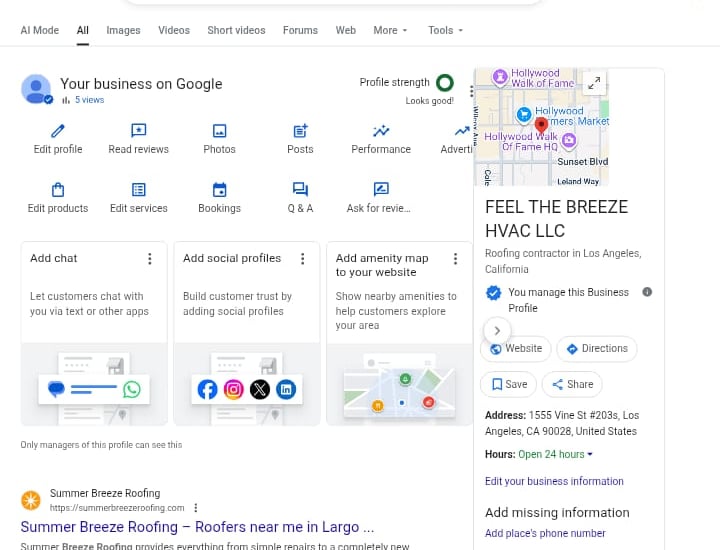This screenshot has height=550, width=720.
Task: Expand the map with fullscreen arrows
Action: point(594,83)
